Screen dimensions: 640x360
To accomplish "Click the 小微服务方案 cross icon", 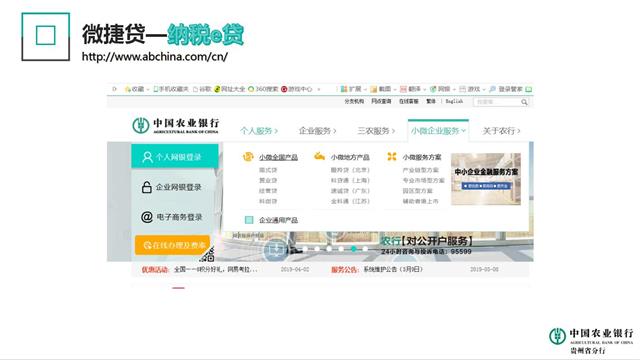I will (392, 156).
